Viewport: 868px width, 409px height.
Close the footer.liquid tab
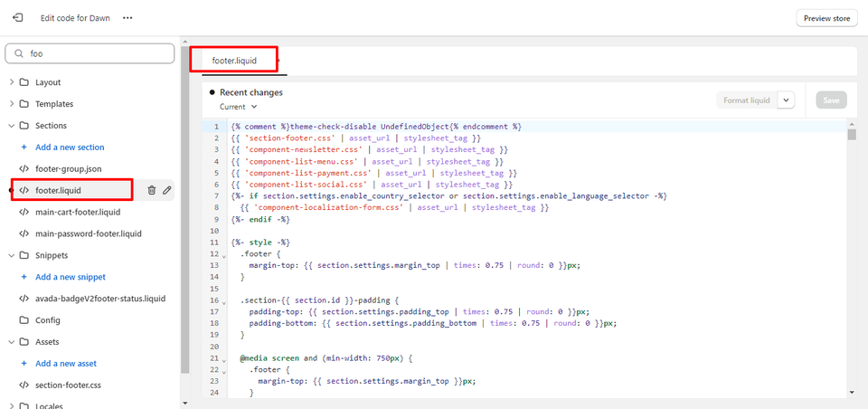click(278, 60)
